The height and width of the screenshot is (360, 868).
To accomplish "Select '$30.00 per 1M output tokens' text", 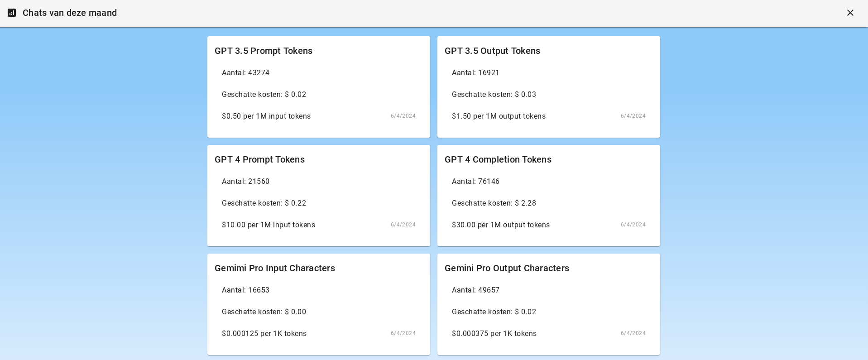I will [501, 225].
